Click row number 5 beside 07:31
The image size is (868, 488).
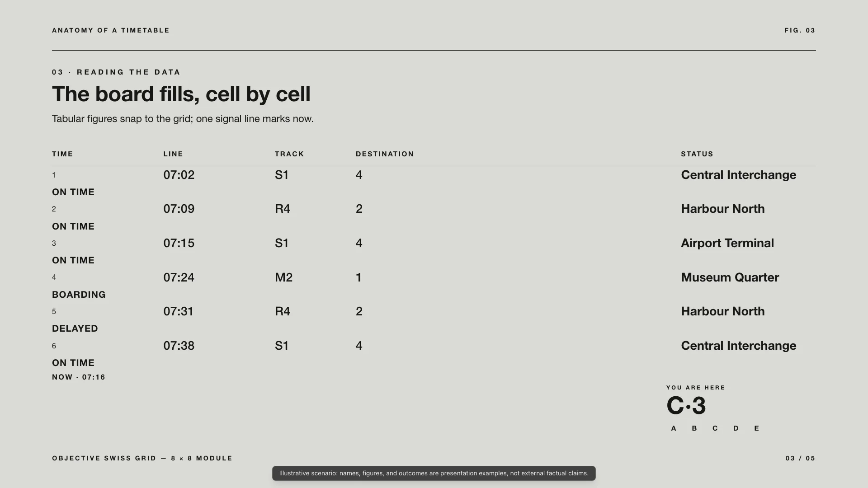click(x=54, y=312)
